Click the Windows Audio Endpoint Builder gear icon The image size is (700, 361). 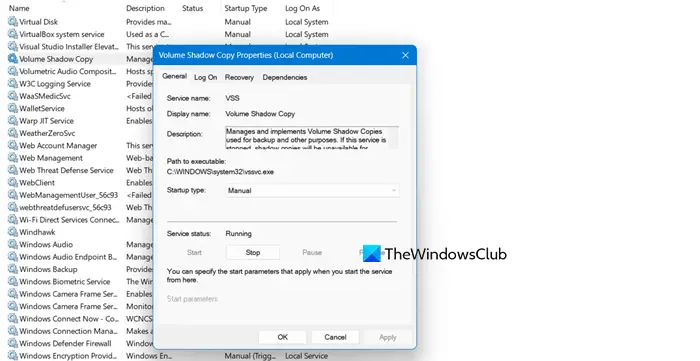(12, 257)
